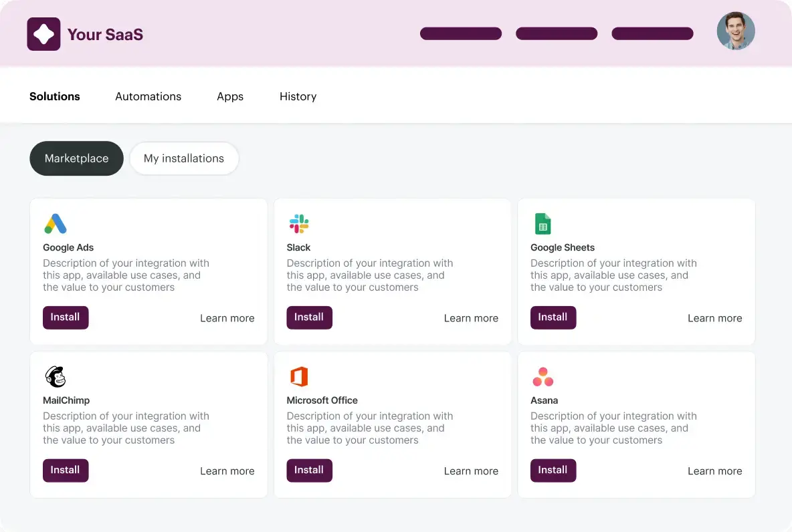Select the Apps tab
Screen dimensions: 792x532
[x=230, y=96]
